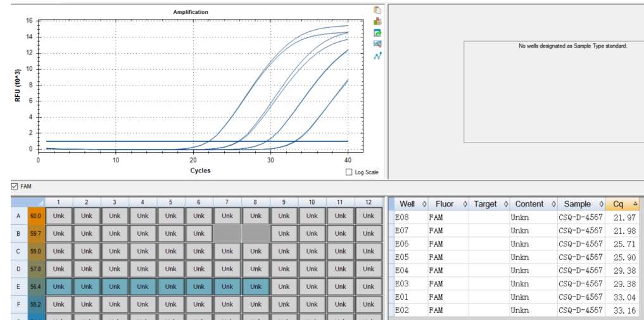Viewport: 644px width, 320px height.
Task: Sort table by Sample column header
Action: tap(581, 204)
